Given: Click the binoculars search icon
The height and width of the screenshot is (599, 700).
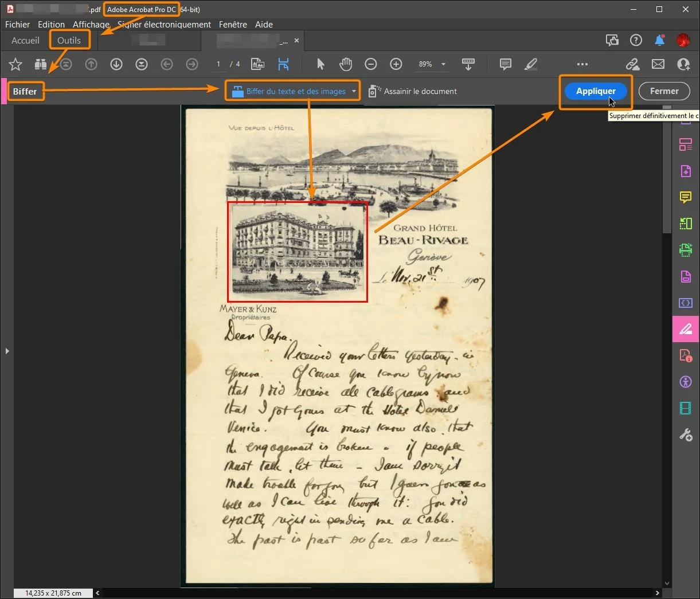Looking at the screenshot, I should [41, 64].
